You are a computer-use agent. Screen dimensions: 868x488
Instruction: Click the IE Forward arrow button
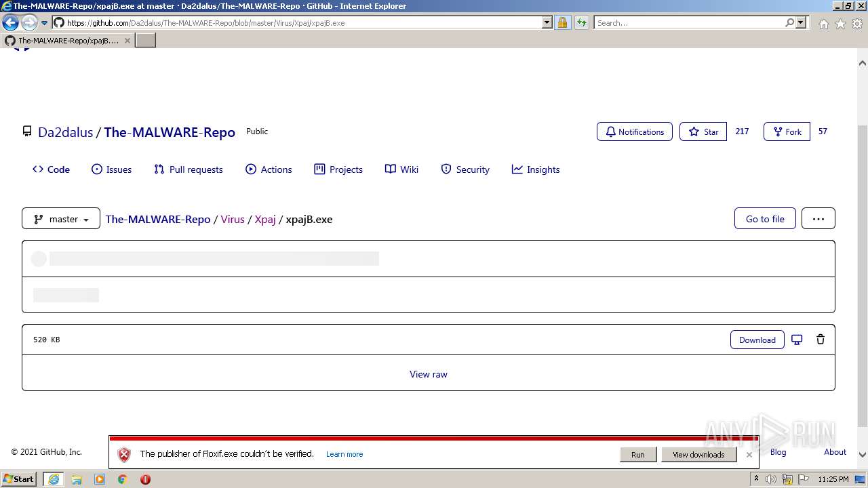(x=28, y=22)
